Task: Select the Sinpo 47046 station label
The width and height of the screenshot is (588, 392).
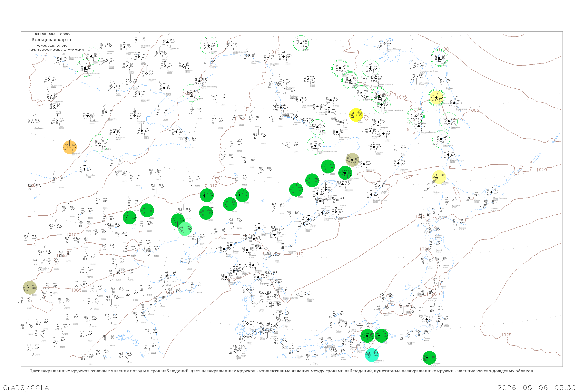Action: click(277, 261)
